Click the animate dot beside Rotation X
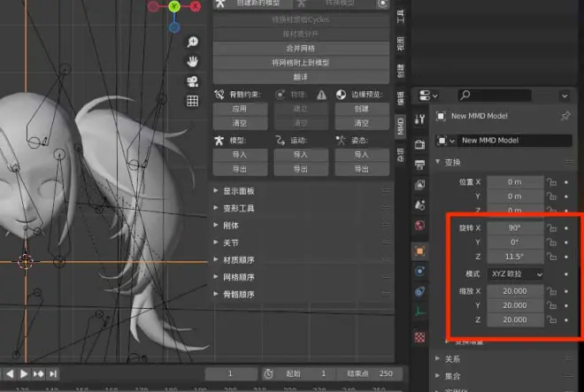 click(x=566, y=228)
